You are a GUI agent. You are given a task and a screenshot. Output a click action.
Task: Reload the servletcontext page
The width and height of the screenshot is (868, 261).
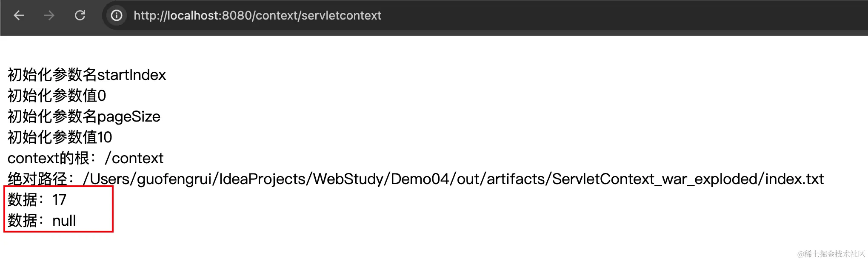pos(80,16)
